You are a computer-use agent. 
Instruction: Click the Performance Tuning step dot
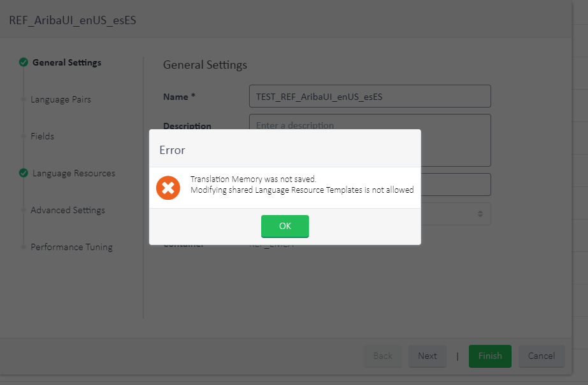(24, 247)
